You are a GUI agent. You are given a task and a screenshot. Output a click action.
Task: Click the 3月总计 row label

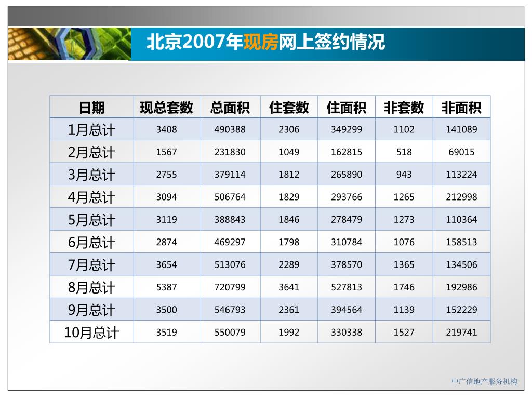91,175
